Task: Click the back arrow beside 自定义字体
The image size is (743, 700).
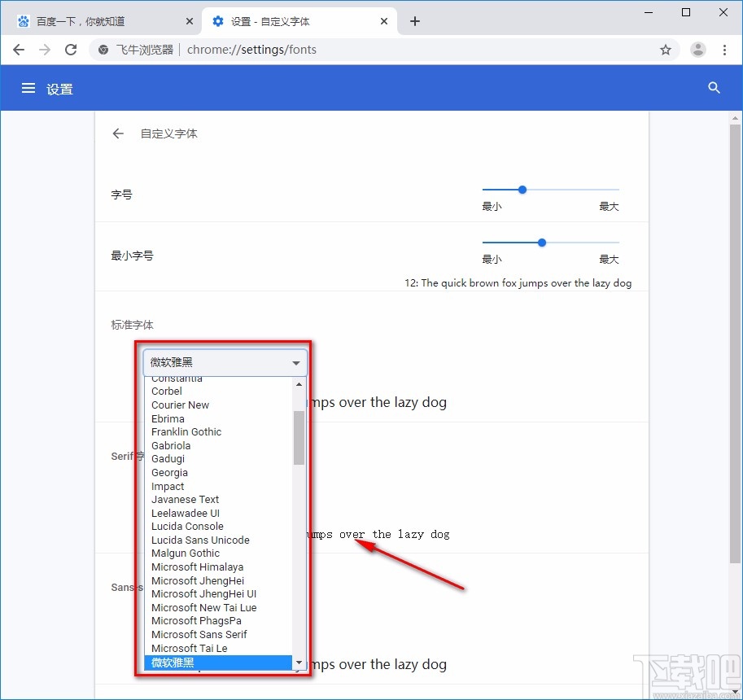Action: (x=117, y=133)
